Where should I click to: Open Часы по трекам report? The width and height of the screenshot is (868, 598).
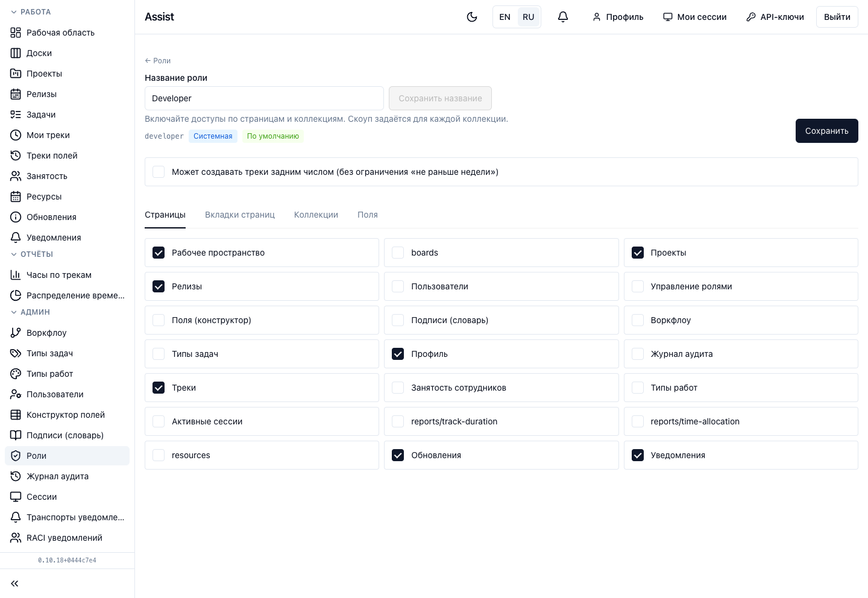67,275
